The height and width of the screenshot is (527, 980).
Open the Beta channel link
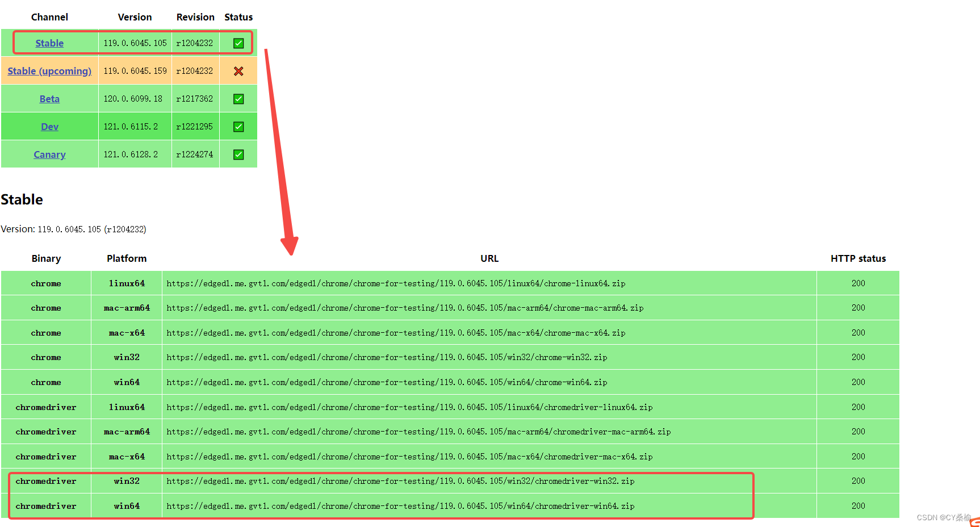coord(49,99)
